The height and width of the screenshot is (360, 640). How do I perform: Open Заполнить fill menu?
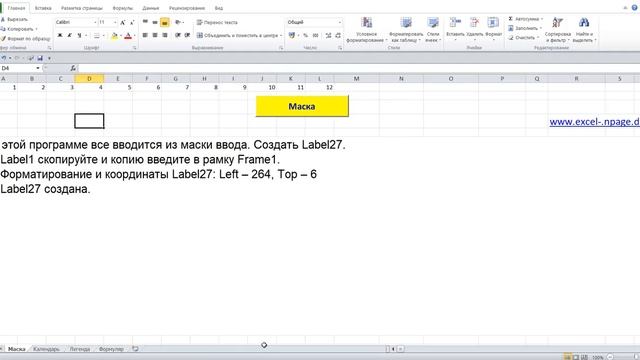[x=524, y=29]
